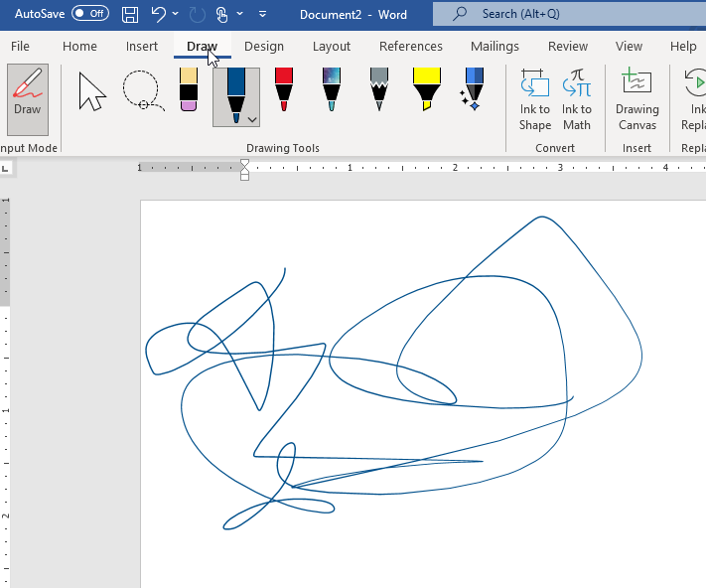This screenshot has width=706, height=588.
Task: Open the View tab
Action: [x=629, y=47]
